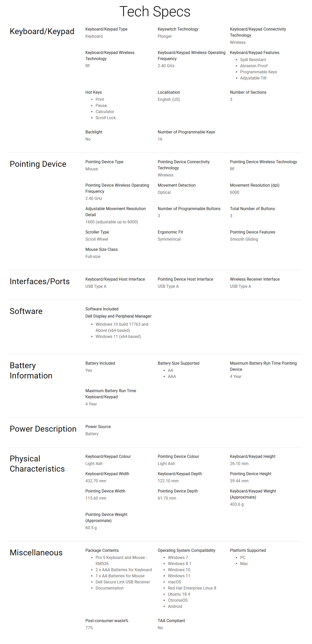Click the Battery Information section heading
The width and height of the screenshot is (312, 644).
coord(31,371)
